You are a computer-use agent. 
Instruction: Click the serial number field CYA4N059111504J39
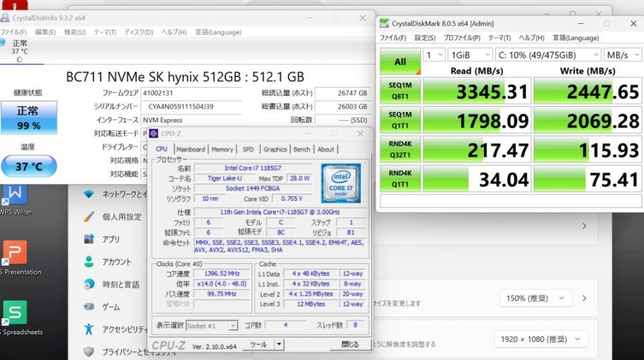pos(191,107)
